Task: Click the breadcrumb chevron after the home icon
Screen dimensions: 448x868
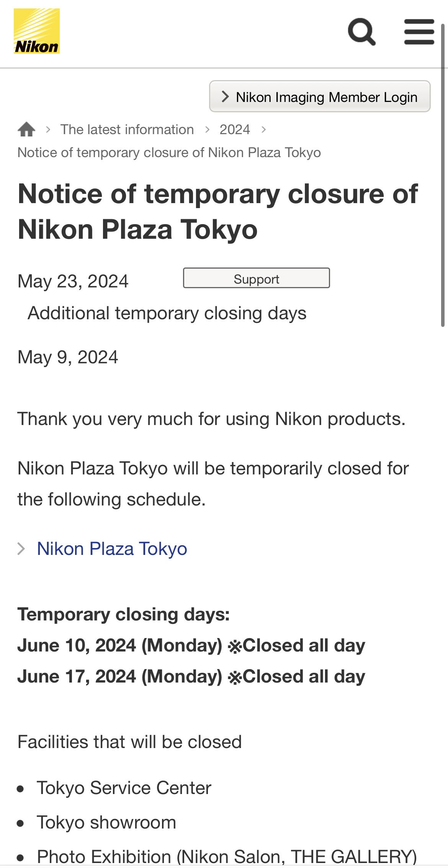Action: coord(48,130)
